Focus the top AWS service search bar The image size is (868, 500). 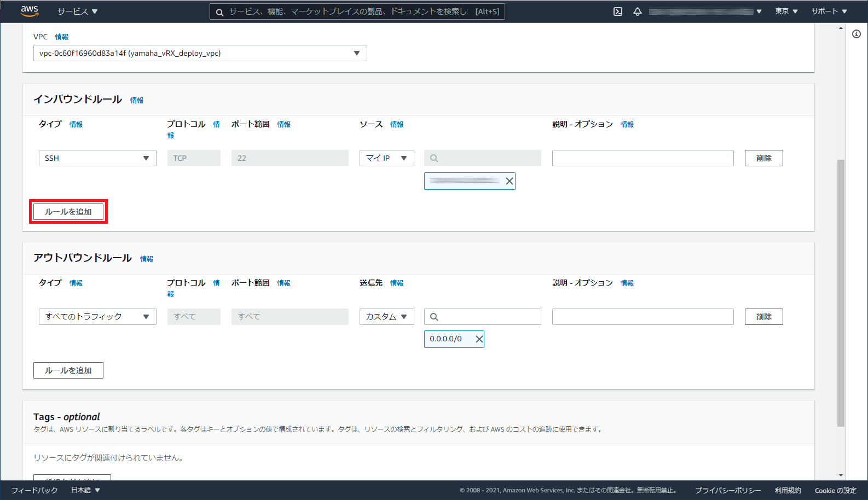[357, 11]
